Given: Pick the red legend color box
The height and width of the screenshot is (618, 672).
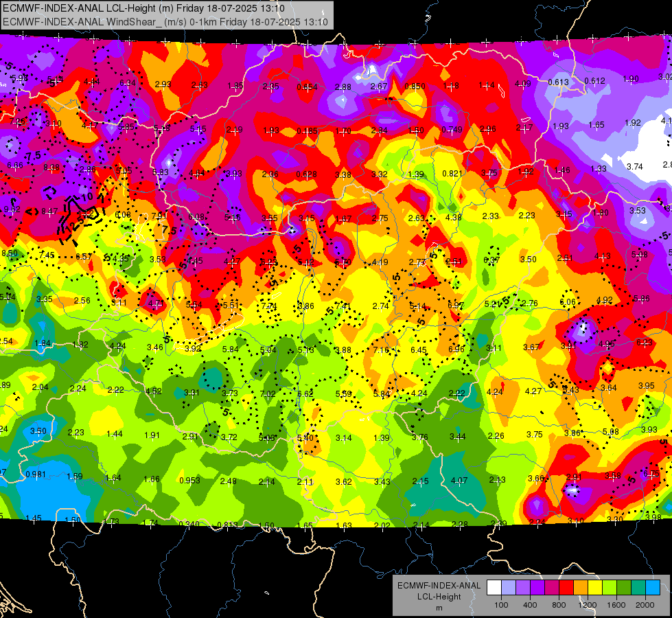Looking at the screenshot, I should (566, 588).
